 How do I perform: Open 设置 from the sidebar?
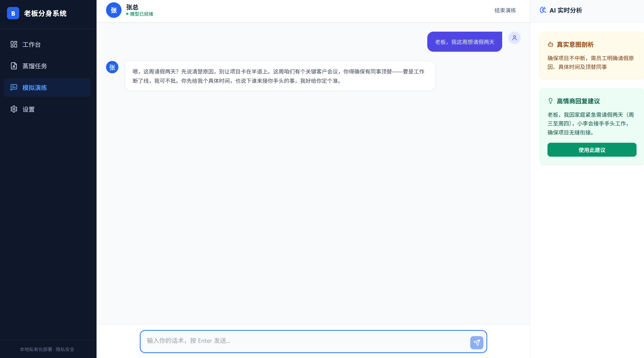pos(28,109)
